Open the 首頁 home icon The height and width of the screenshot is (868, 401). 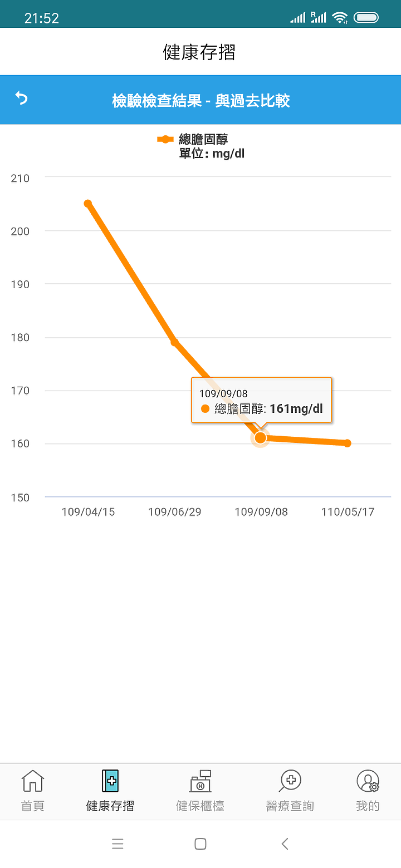coord(33,781)
